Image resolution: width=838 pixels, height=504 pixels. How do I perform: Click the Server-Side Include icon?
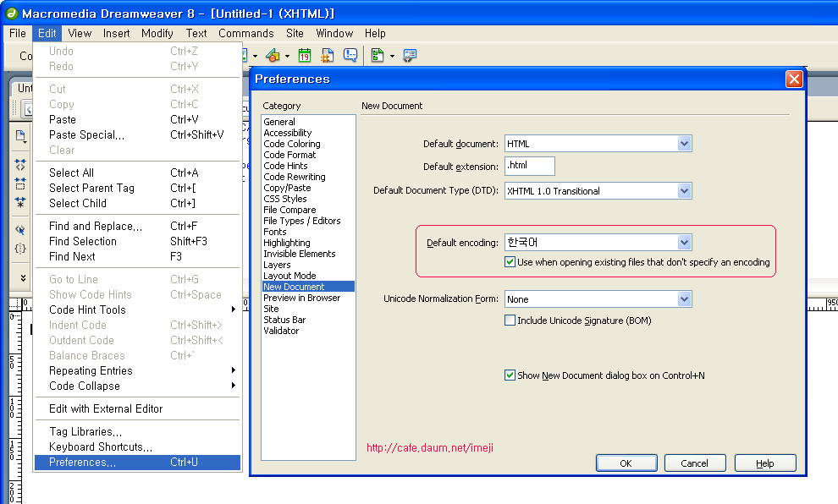point(327,55)
